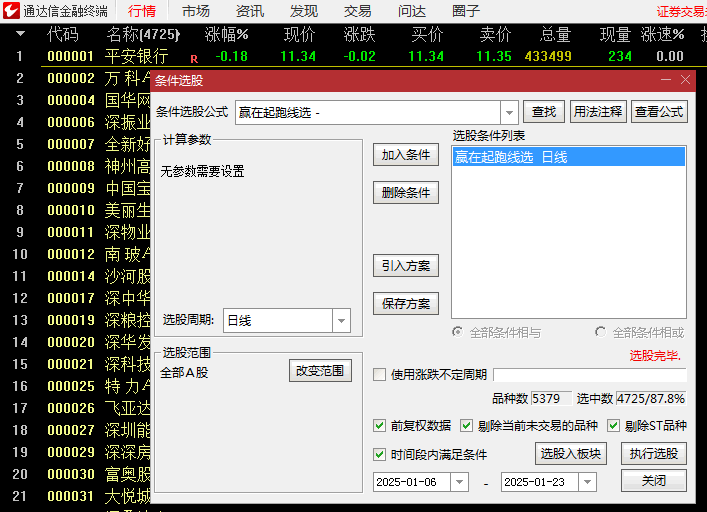Sort by the 现价 column header
Image resolution: width=707 pixels, height=512 pixels.
click(x=299, y=34)
